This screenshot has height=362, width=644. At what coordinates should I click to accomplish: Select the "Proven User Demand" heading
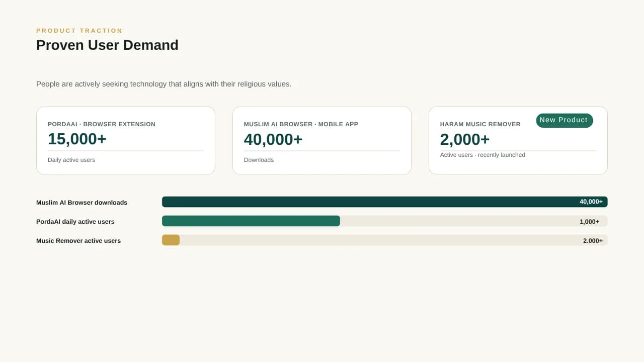[x=107, y=45]
